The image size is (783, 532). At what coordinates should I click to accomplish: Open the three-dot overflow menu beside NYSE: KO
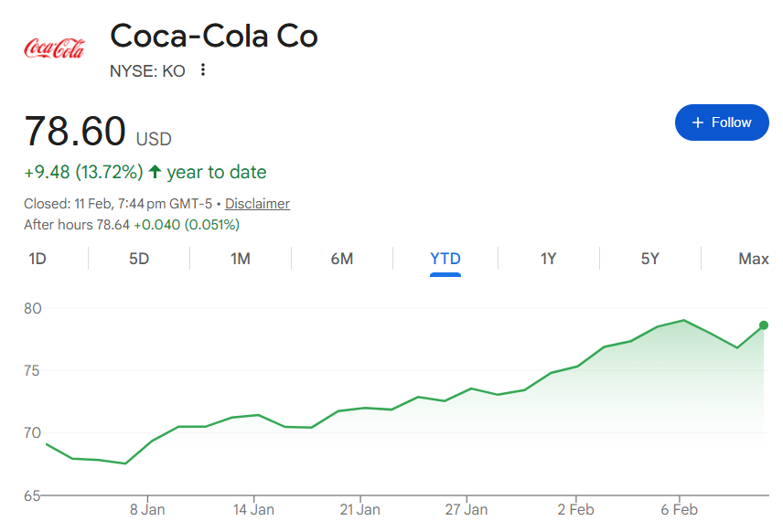click(x=202, y=69)
